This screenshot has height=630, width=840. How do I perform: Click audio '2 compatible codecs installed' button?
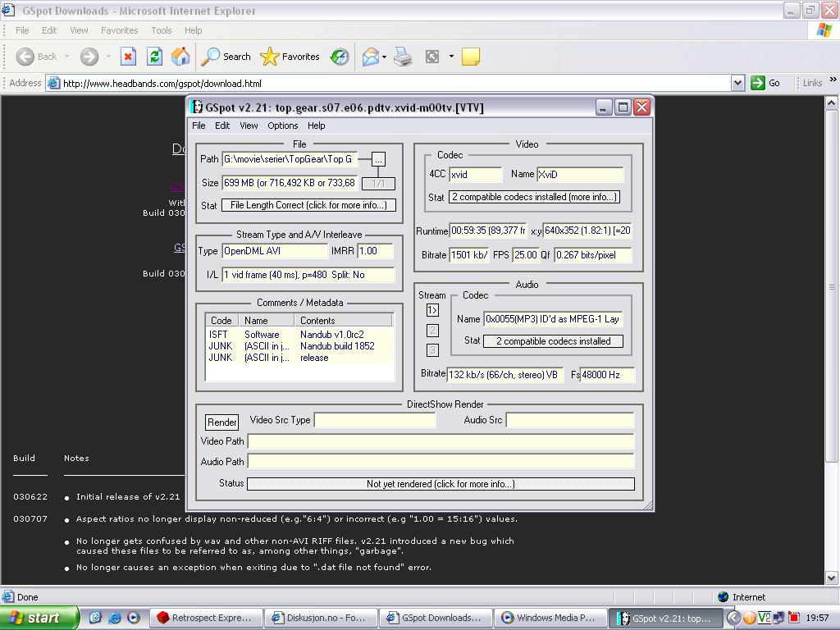[x=553, y=341]
